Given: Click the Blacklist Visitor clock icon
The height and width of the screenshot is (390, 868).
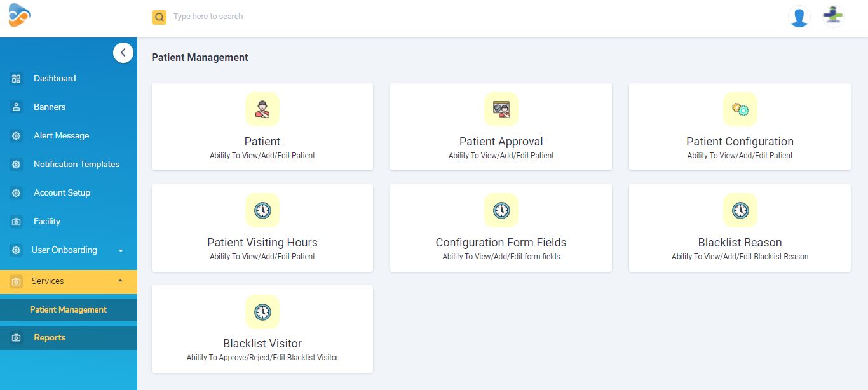Looking at the screenshot, I should (262, 312).
